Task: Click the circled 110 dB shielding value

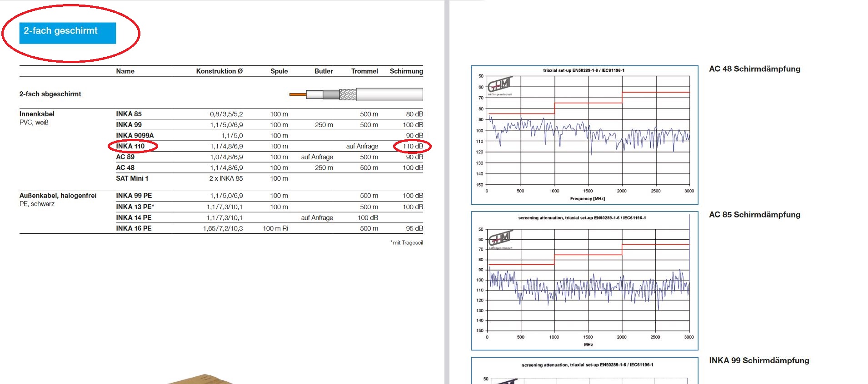Action: coord(413,146)
